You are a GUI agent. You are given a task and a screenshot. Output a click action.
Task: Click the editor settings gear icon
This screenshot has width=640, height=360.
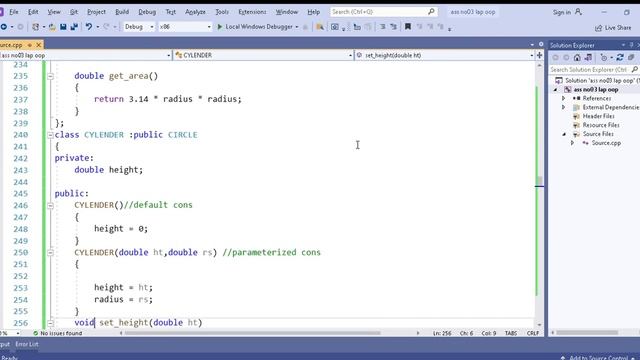point(541,44)
